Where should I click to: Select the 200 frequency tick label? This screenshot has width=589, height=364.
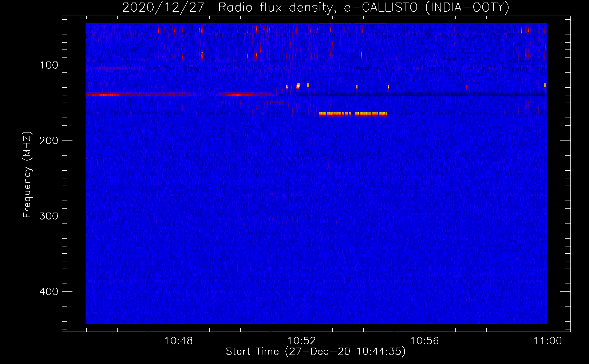[x=49, y=141]
